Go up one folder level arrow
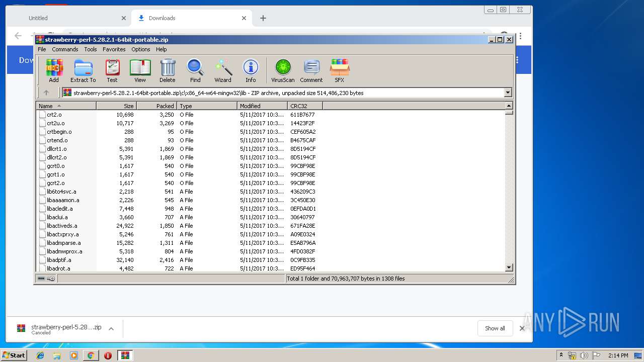This screenshot has width=644, height=362. click(x=46, y=93)
